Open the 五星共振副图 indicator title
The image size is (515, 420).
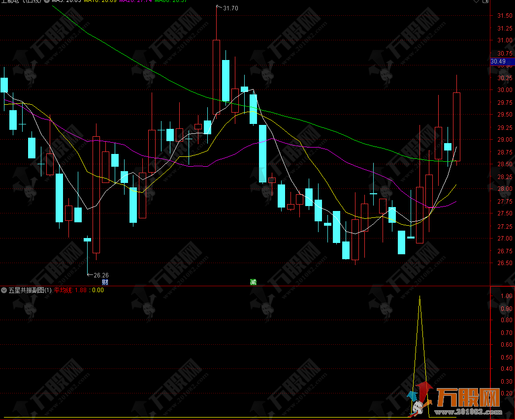(30, 290)
